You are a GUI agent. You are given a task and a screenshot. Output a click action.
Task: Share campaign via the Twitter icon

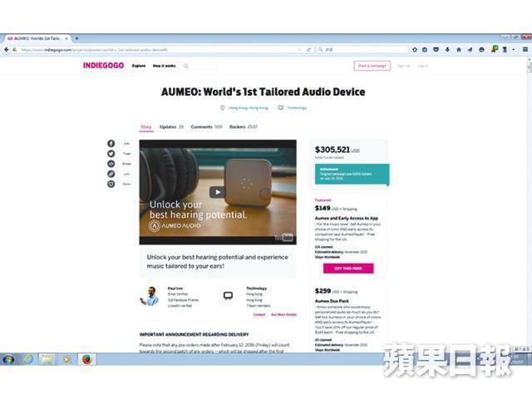(111, 154)
